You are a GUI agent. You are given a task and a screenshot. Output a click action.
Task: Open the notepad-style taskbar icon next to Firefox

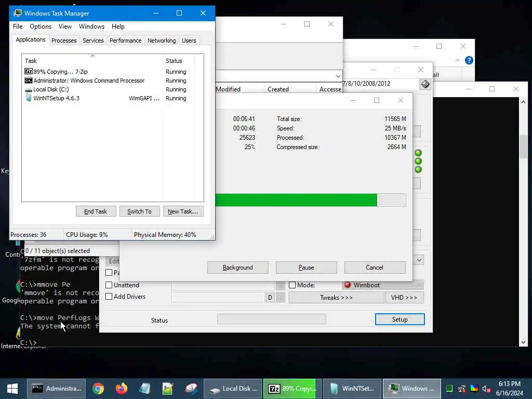144,389
